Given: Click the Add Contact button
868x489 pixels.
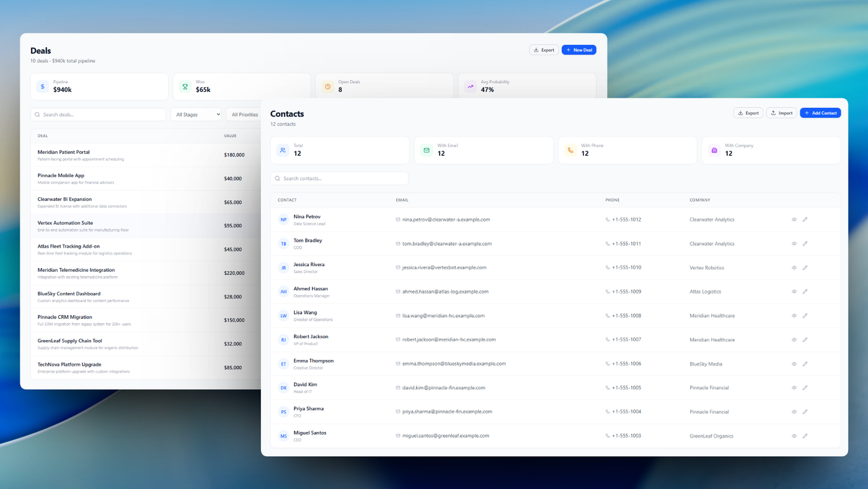Looking at the screenshot, I should pos(820,112).
